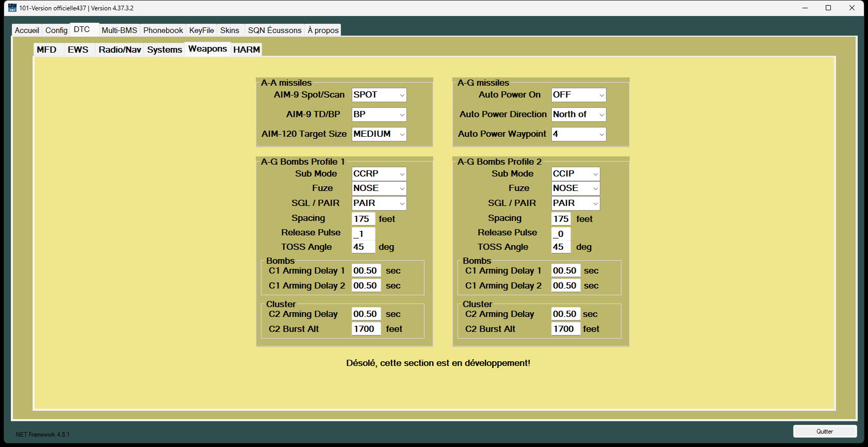This screenshot has width=868, height=447.
Task: Minimize the application window
Action: 805,8
